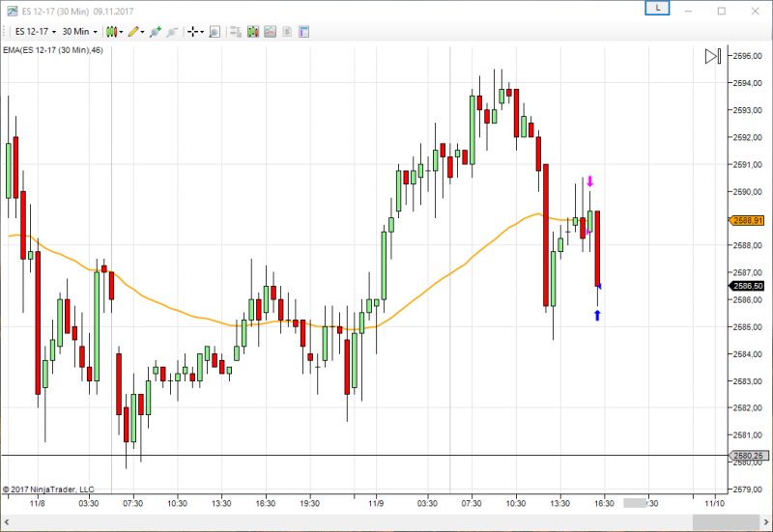Open the 30 Min interval dropdown
The image size is (773, 532).
[79, 32]
